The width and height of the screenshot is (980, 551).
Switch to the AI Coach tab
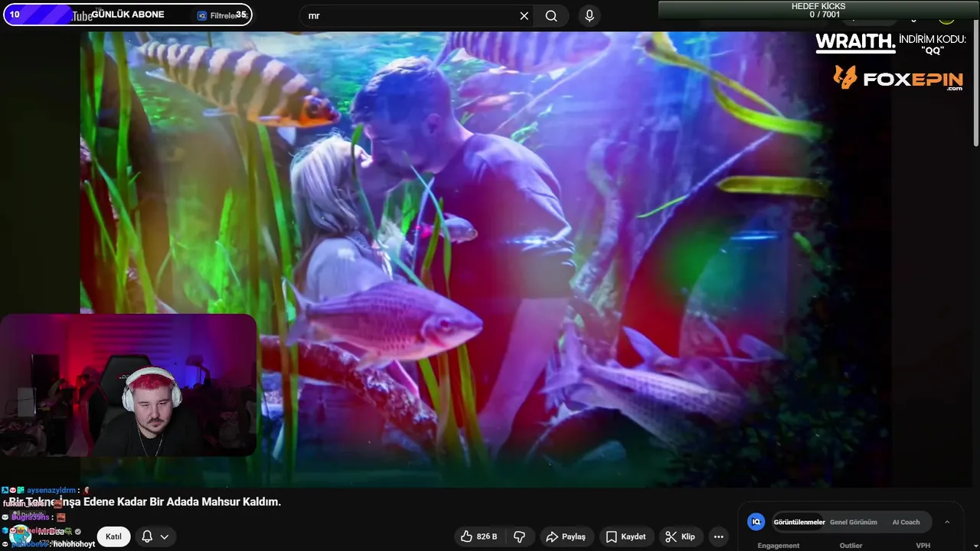tap(906, 522)
